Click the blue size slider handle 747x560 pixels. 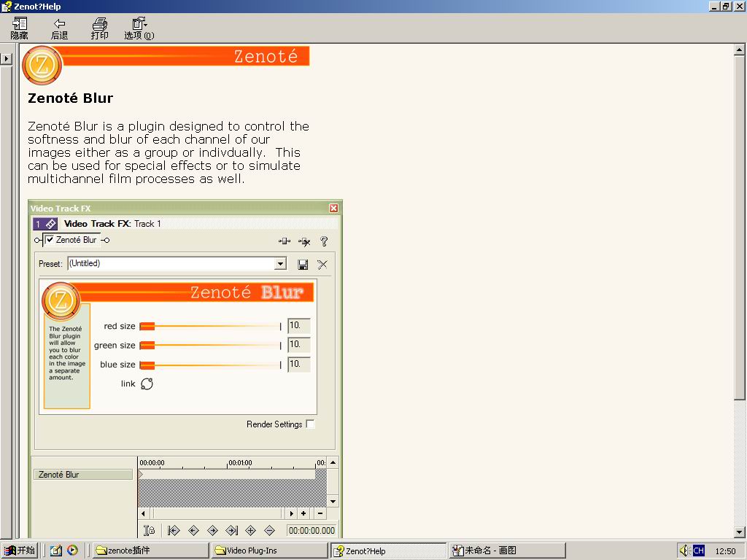click(147, 365)
